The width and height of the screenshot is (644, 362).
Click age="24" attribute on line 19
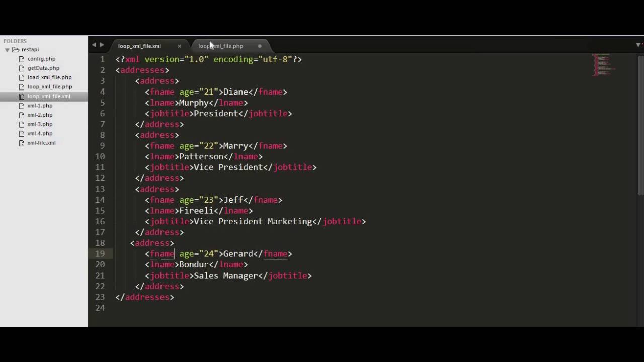click(199, 254)
